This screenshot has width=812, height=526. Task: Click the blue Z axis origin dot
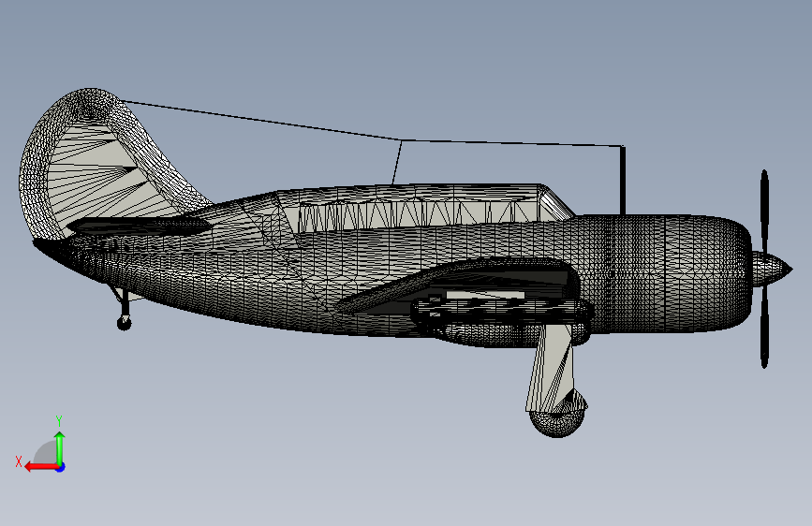click(61, 467)
